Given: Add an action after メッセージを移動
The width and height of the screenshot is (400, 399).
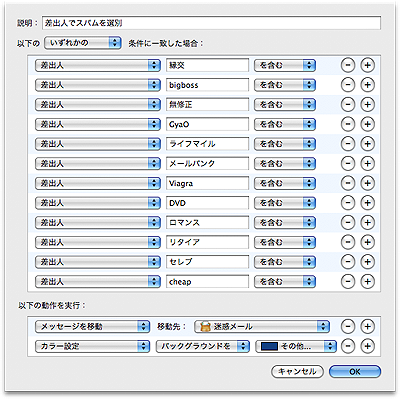Looking at the screenshot, I should point(367,326).
